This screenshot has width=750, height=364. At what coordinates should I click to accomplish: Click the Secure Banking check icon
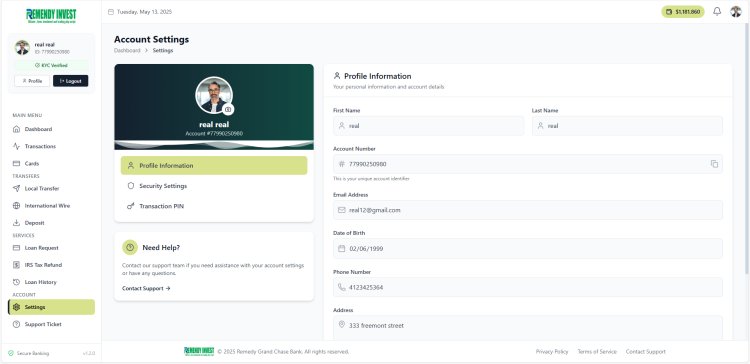[11, 353]
